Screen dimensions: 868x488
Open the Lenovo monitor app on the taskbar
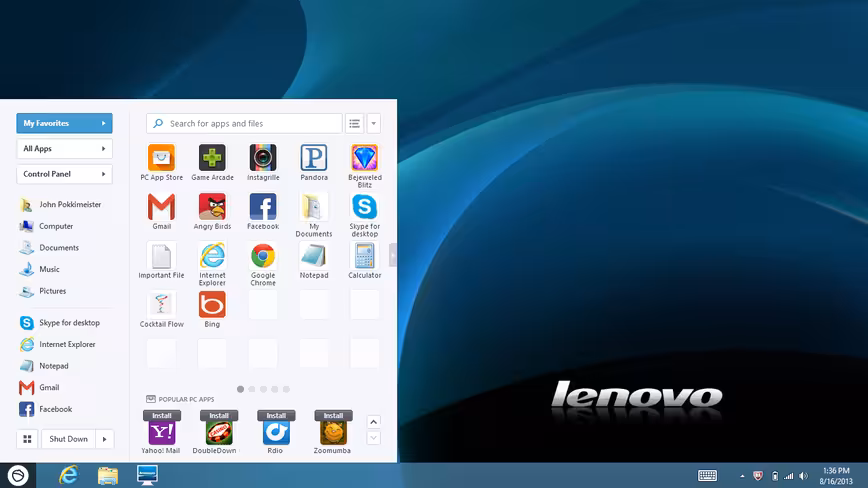(147, 475)
